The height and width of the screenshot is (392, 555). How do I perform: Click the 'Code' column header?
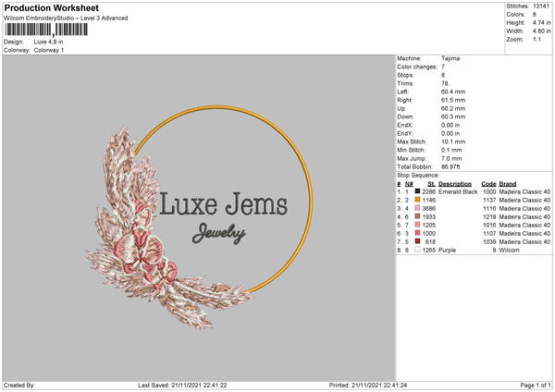[488, 184]
